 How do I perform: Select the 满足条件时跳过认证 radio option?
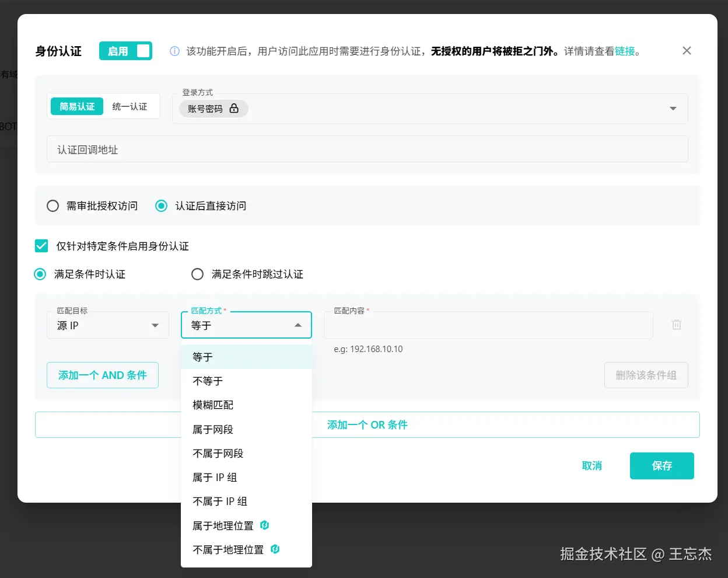click(198, 274)
